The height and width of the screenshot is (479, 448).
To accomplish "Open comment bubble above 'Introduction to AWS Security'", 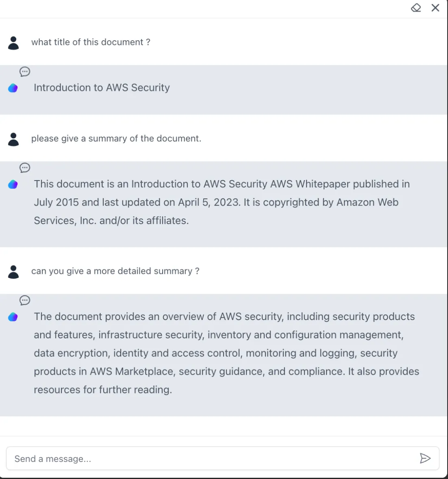I will pyautogui.click(x=25, y=72).
